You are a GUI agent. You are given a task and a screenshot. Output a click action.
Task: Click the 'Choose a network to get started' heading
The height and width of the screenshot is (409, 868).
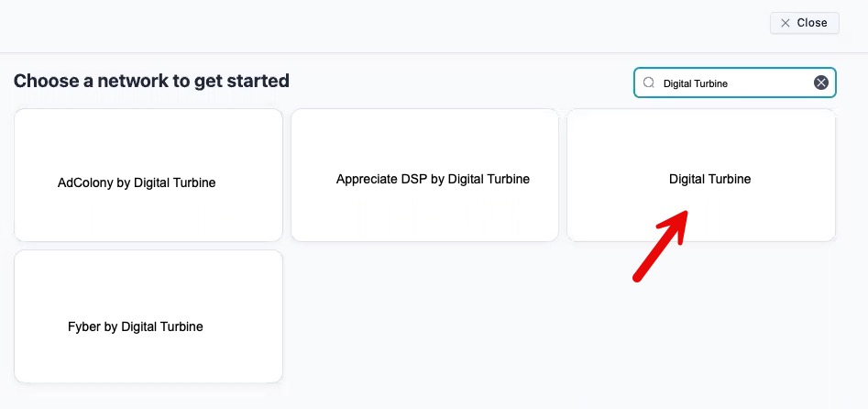tap(151, 81)
